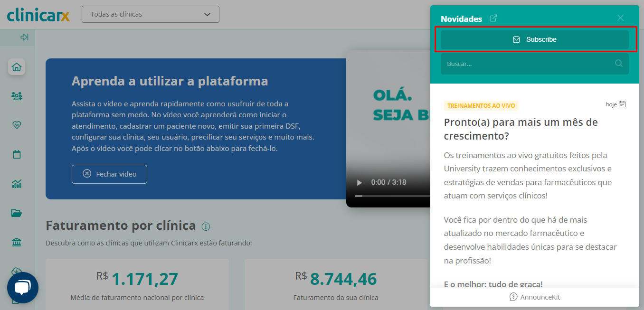Image resolution: width=644 pixels, height=310 pixels.
Task: Click the Fechar video button
Action: tap(109, 174)
